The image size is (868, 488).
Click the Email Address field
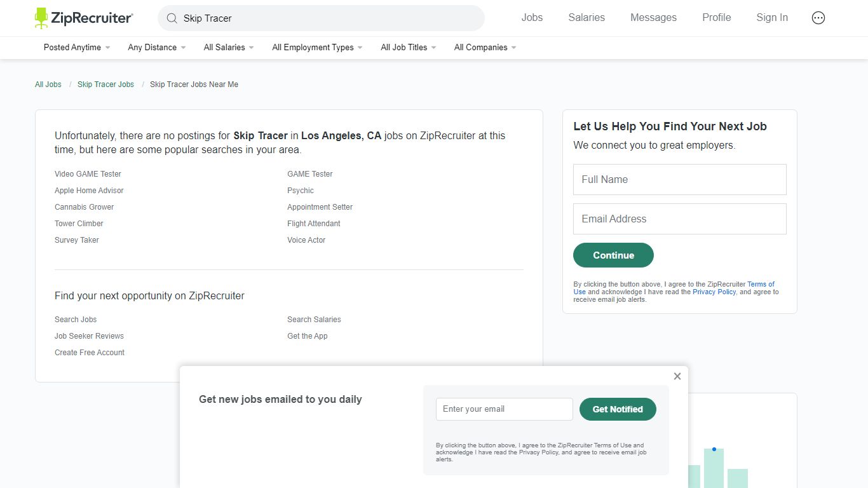point(680,219)
